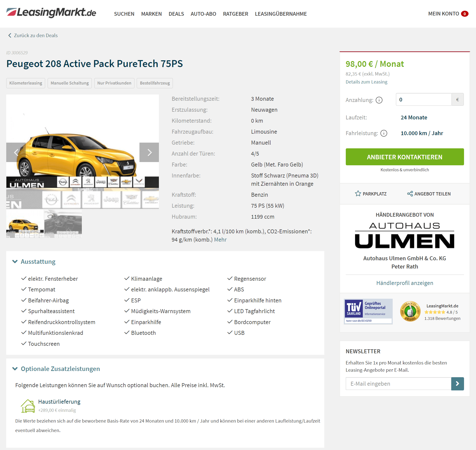Click the Gelb (Met. Faro Gelb) color value
The image size is (476, 450).
(x=277, y=165)
